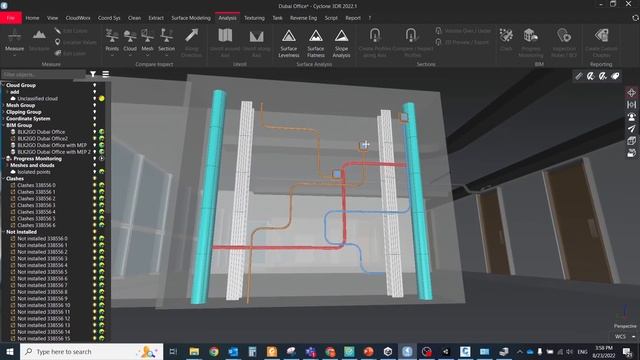The width and height of the screenshot is (640, 360).
Task: Click the view cube icon on right sidebar
Action: pos(631,141)
